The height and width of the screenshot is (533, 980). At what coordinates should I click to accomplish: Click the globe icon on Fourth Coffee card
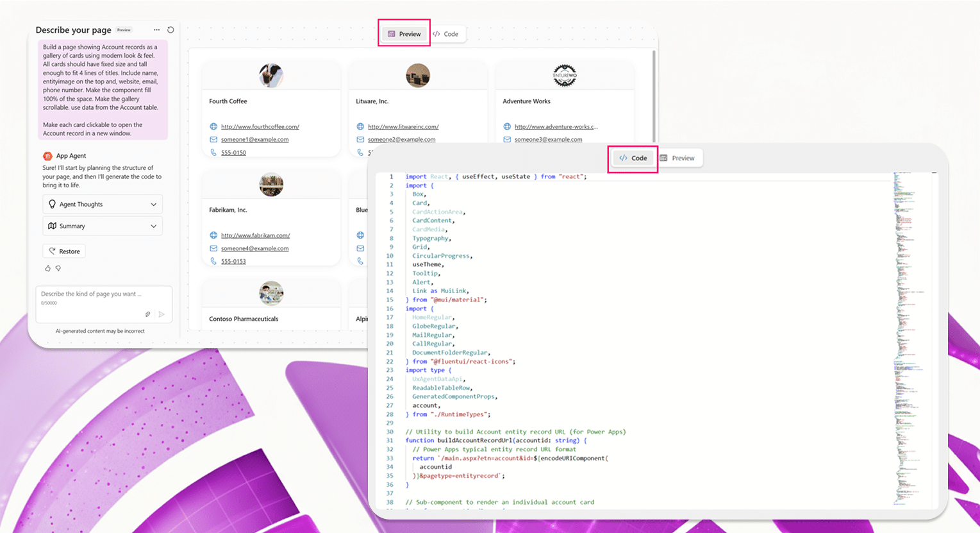213,127
